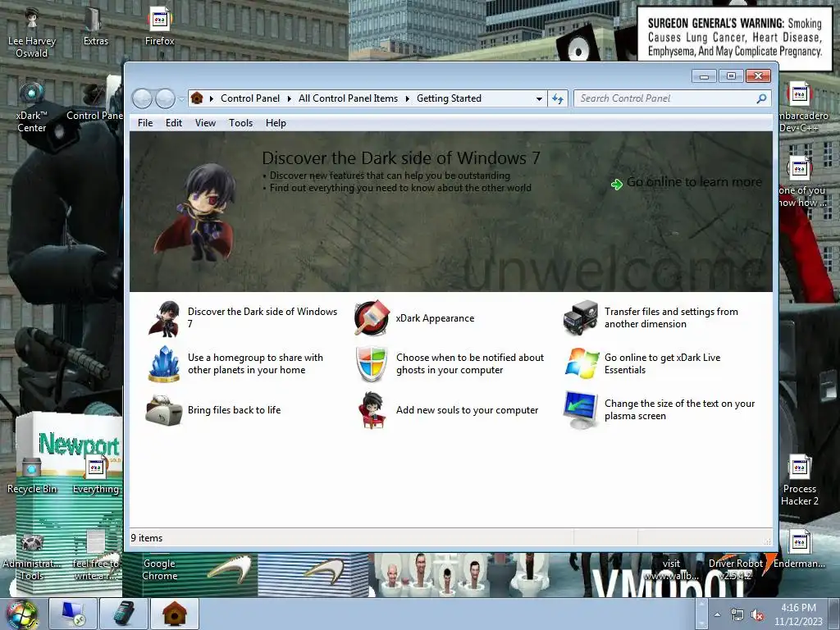The height and width of the screenshot is (630, 840).
Task: Click the xDark Live Essentials Windows flag icon
Action: coord(582,363)
